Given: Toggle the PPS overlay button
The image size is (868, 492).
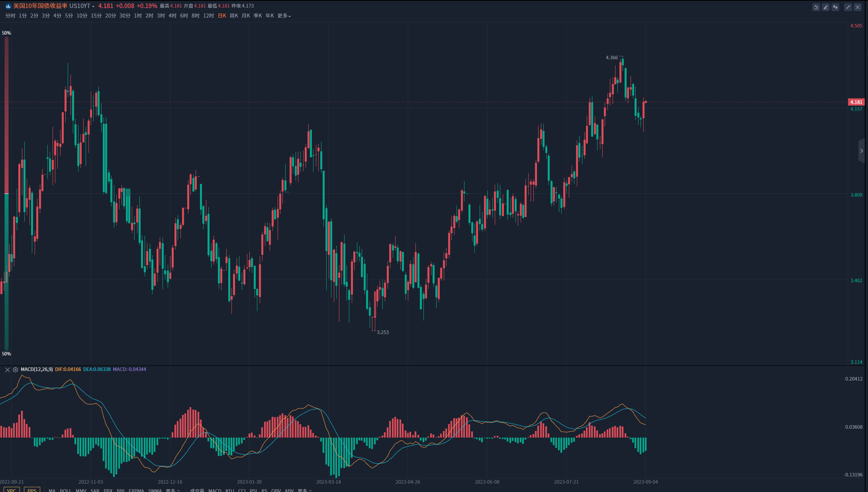Looking at the screenshot, I should click(x=32, y=490).
